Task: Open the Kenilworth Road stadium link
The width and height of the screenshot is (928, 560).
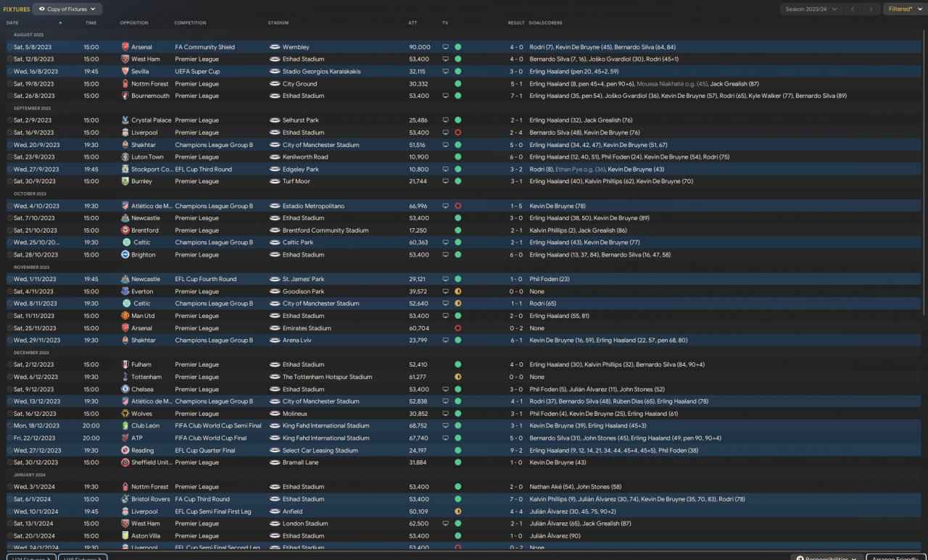Action: [305, 157]
